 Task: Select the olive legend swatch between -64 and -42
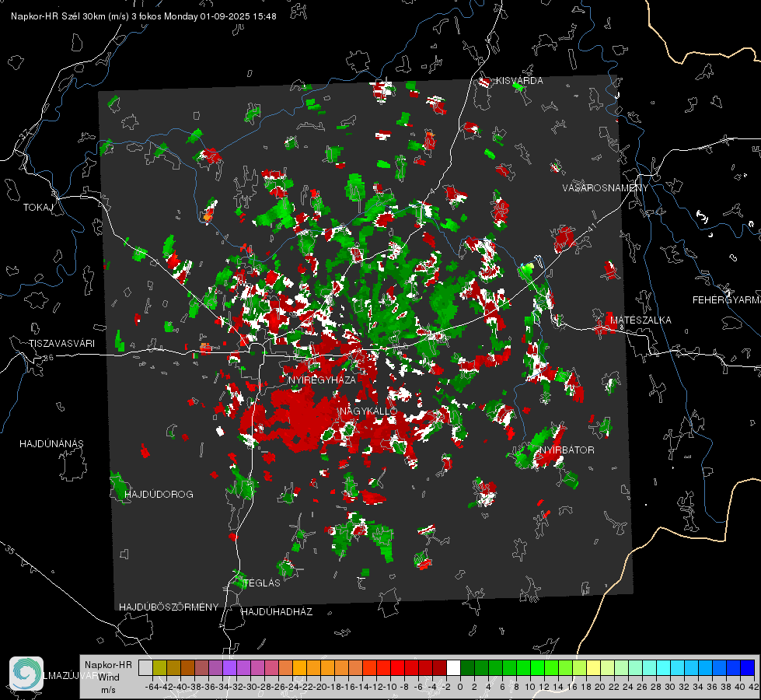point(159,668)
